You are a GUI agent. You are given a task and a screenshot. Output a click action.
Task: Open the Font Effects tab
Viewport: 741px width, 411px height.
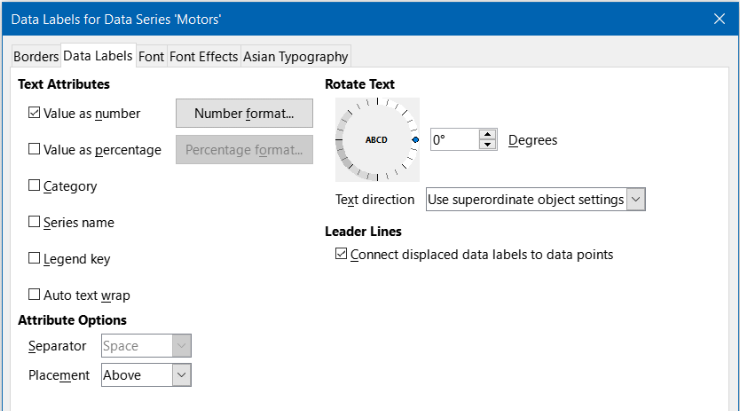click(204, 57)
